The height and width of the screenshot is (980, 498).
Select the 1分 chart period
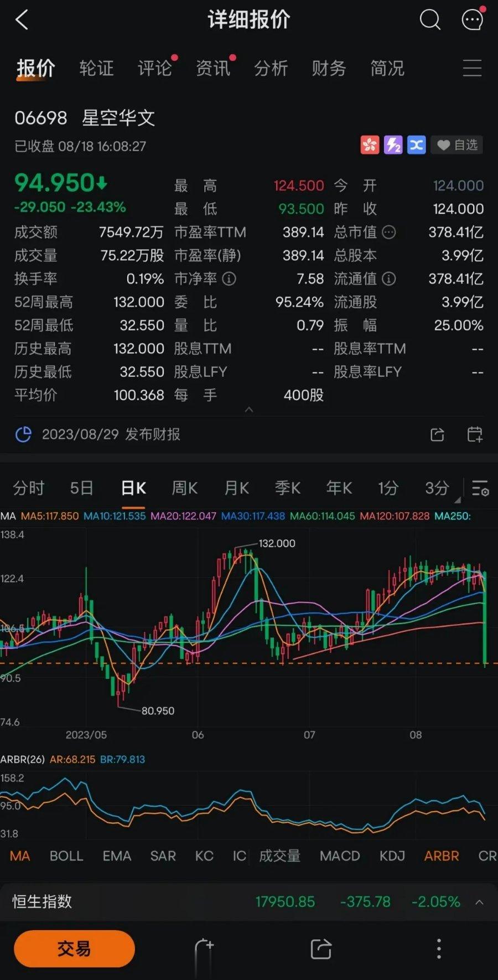pos(388,488)
